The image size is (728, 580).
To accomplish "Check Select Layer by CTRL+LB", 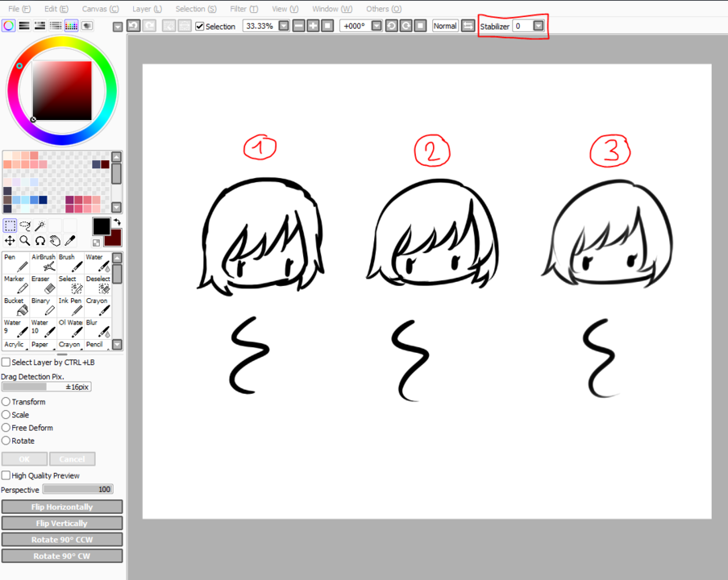I will click(6, 362).
